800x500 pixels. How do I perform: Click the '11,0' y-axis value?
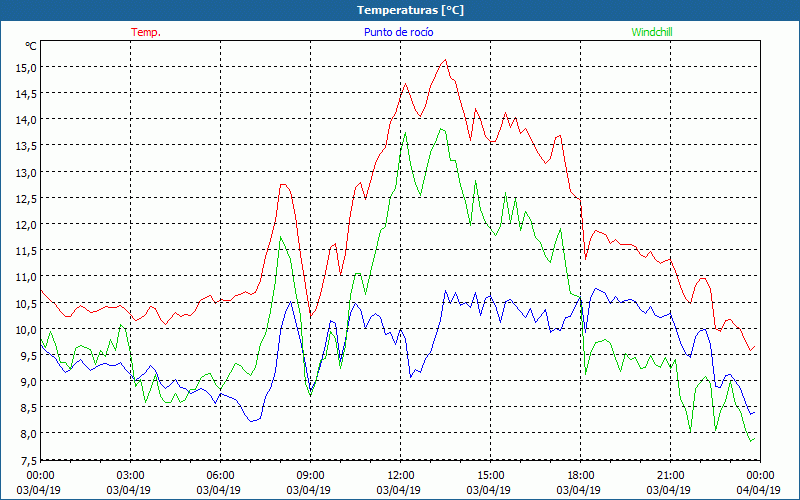[26, 277]
